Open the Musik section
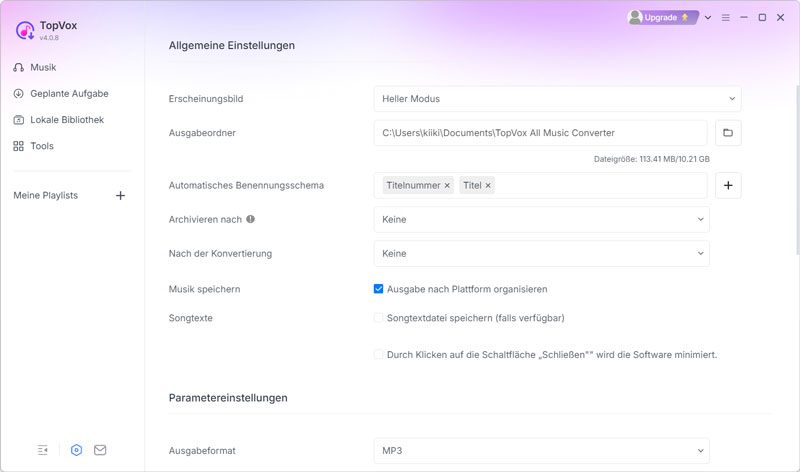 (43, 67)
